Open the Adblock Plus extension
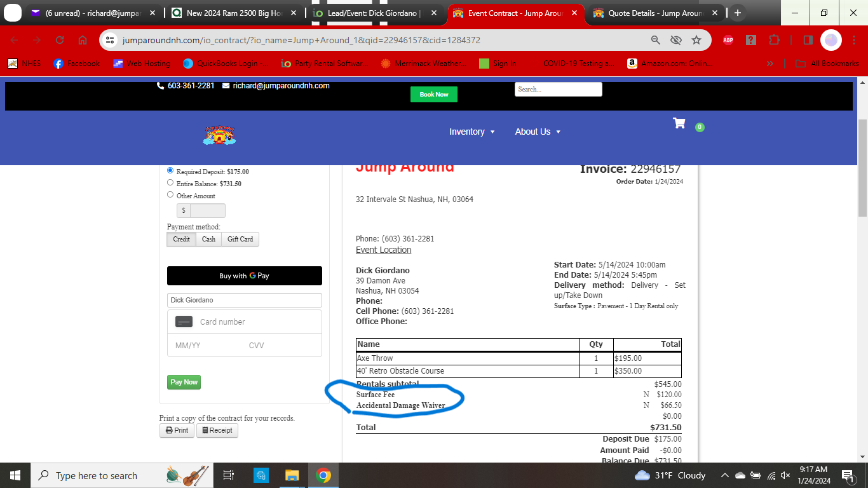Viewport: 868px width, 488px height. (x=728, y=40)
